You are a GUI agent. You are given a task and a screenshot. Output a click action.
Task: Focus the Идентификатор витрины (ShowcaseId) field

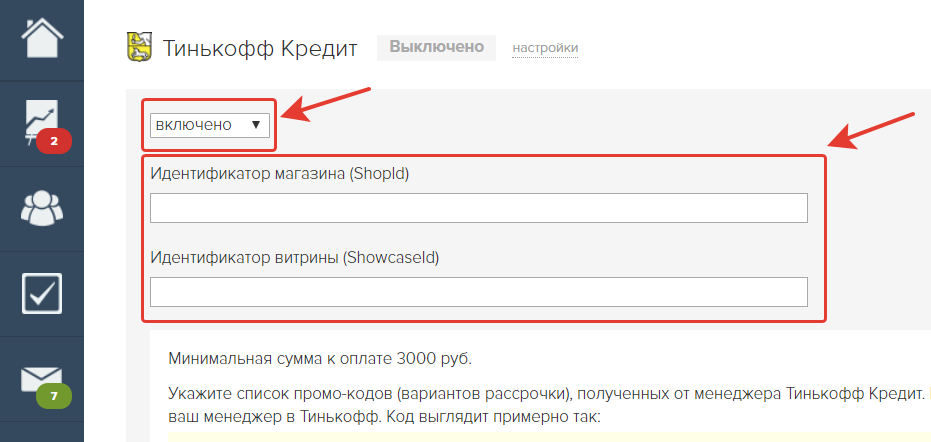point(479,292)
